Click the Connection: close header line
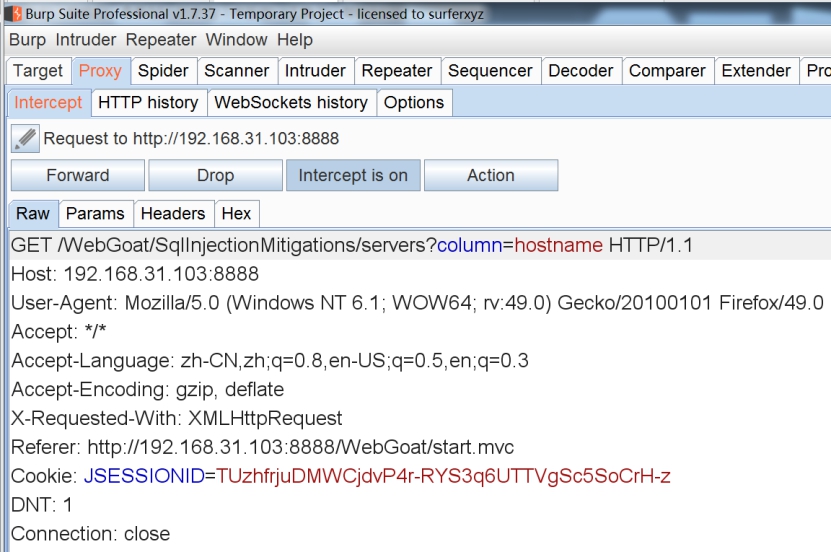831x552 pixels. (90, 534)
